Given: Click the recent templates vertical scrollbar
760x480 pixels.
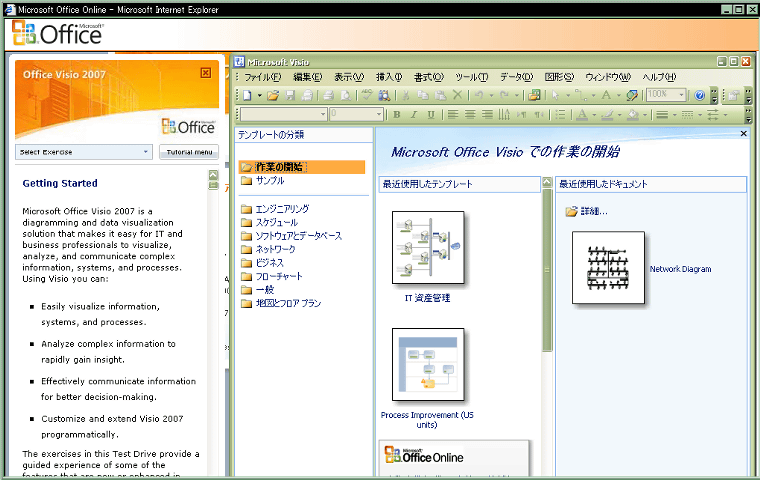Looking at the screenshot, I should coord(547,270).
